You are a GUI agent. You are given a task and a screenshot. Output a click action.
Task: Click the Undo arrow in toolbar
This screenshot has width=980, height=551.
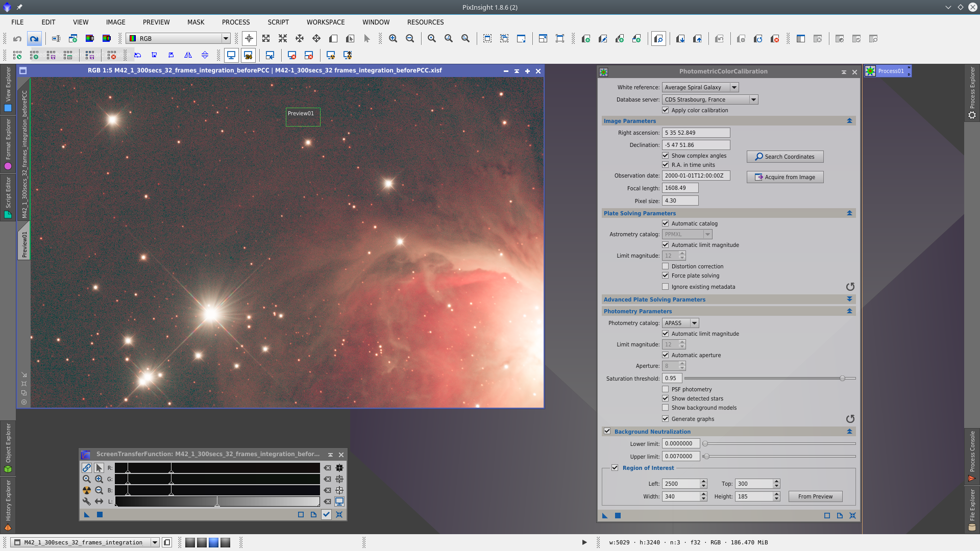click(x=17, y=39)
